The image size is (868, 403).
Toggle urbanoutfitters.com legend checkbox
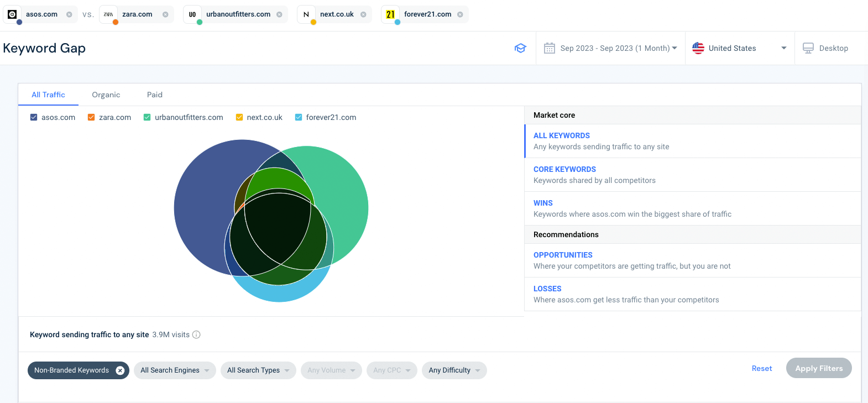(147, 117)
